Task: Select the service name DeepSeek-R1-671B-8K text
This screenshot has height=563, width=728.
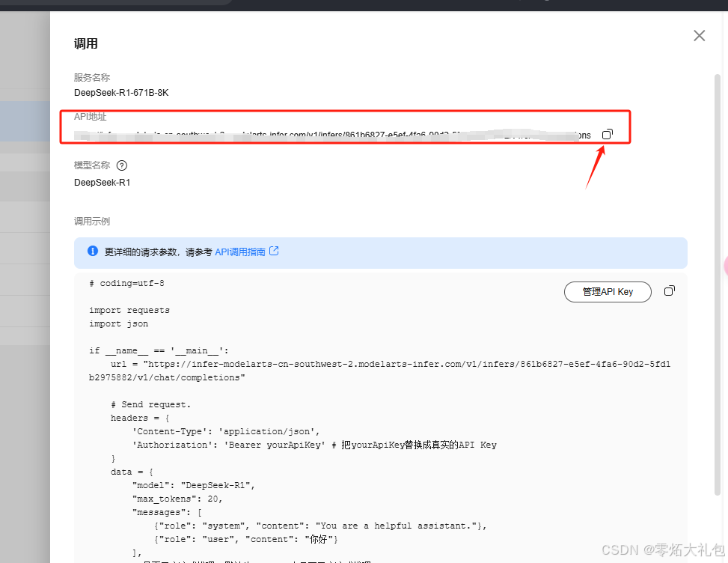Action: click(x=121, y=93)
